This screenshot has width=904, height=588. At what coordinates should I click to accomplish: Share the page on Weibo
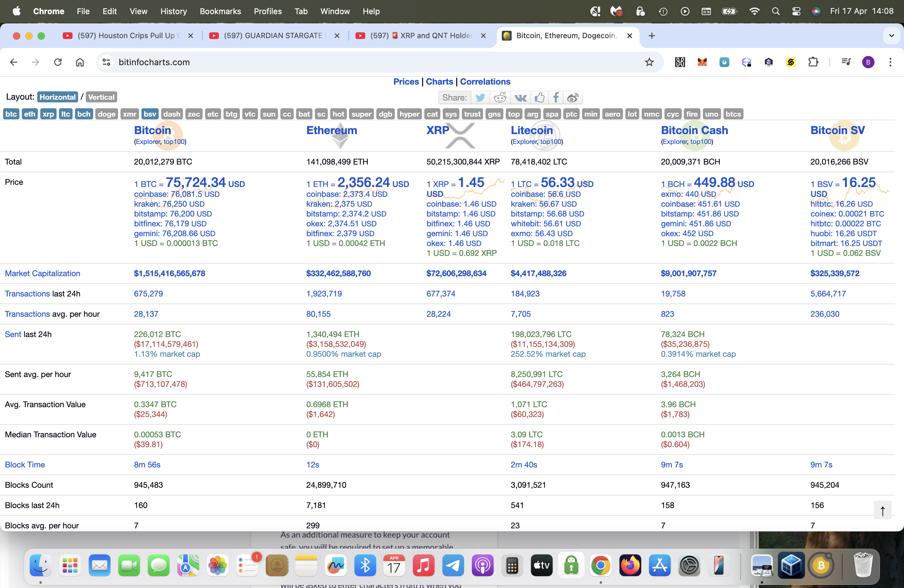pyautogui.click(x=573, y=97)
